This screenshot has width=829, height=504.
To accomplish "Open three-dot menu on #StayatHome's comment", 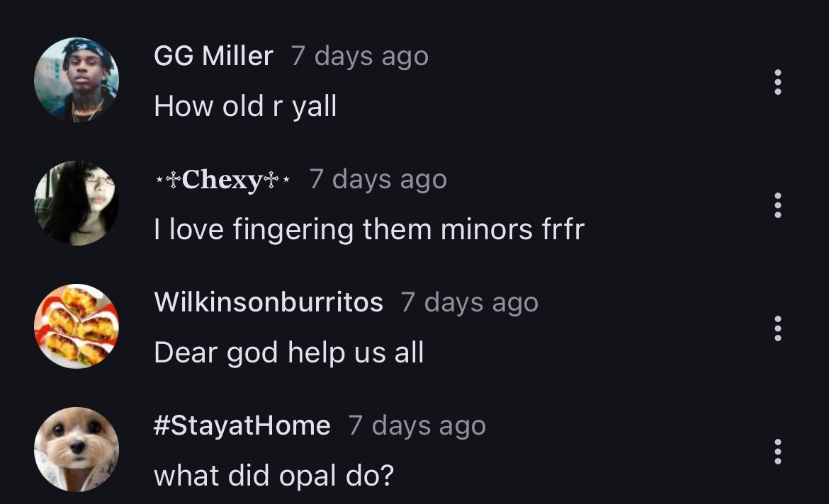I will (x=778, y=452).
